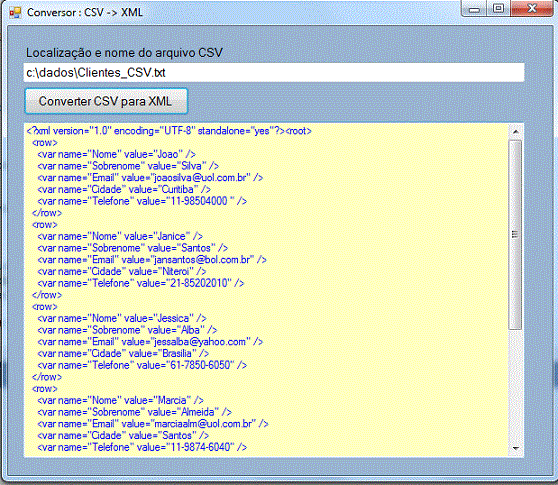558x485 pixels.
Task: Click the jessalba@yahoo.com email line
Action: click(x=150, y=342)
